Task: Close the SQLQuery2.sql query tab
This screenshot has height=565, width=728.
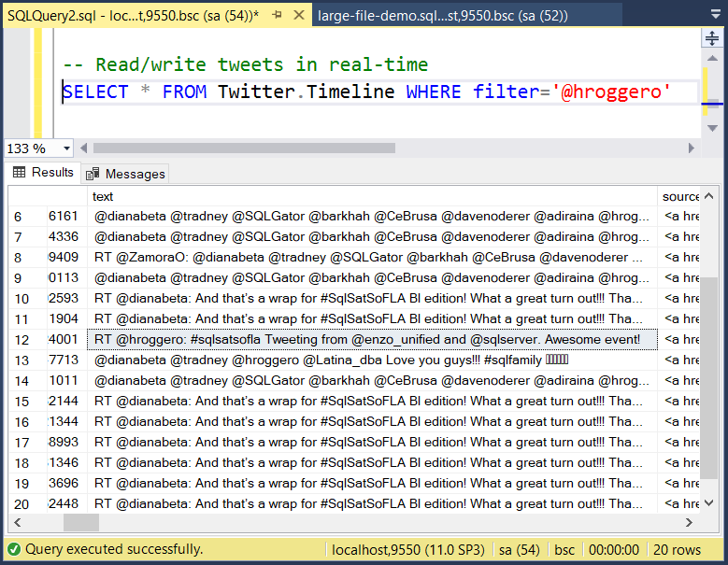Action: pos(299,16)
